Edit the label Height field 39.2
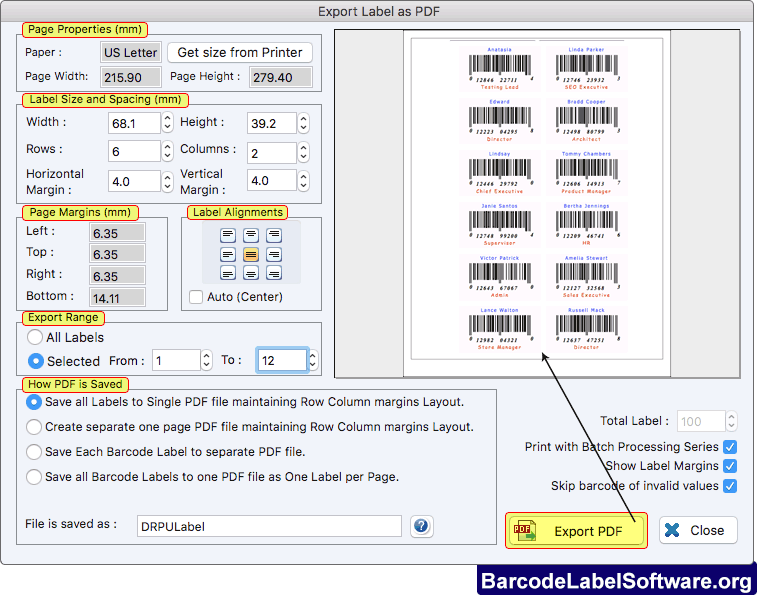 pyautogui.click(x=272, y=123)
